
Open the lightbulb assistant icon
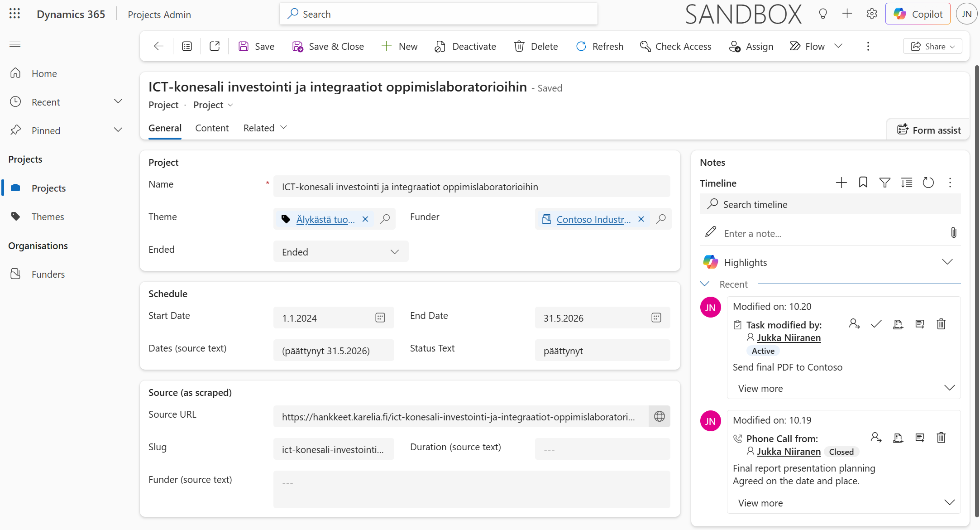(x=823, y=14)
